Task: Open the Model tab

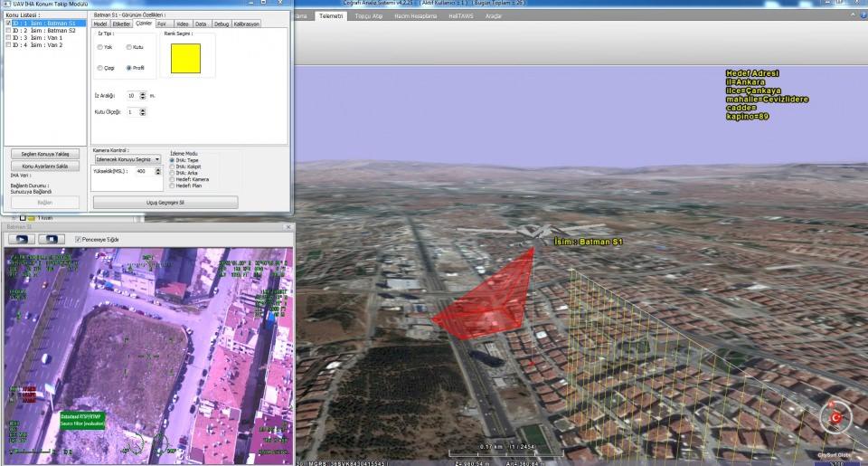Action: [100, 24]
